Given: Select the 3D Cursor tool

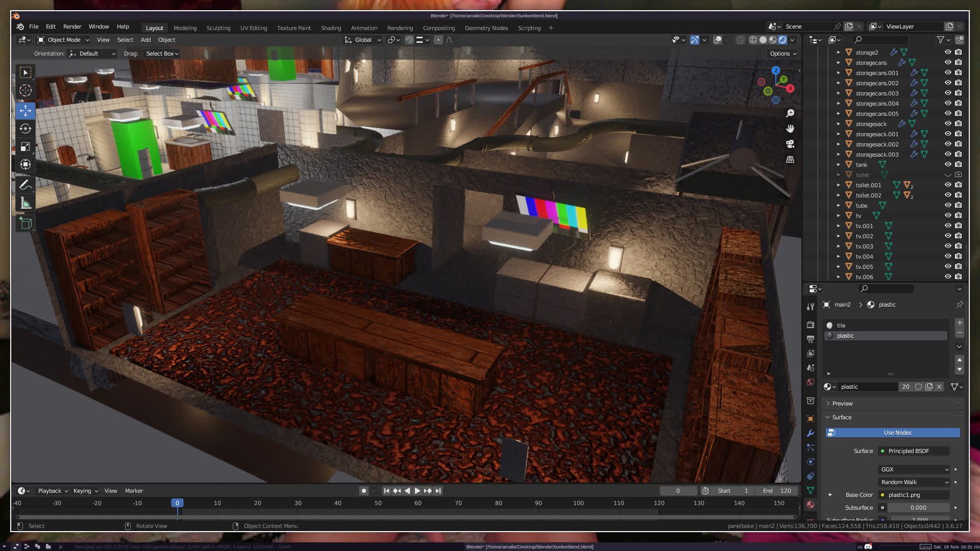Looking at the screenshot, I should 26,91.
